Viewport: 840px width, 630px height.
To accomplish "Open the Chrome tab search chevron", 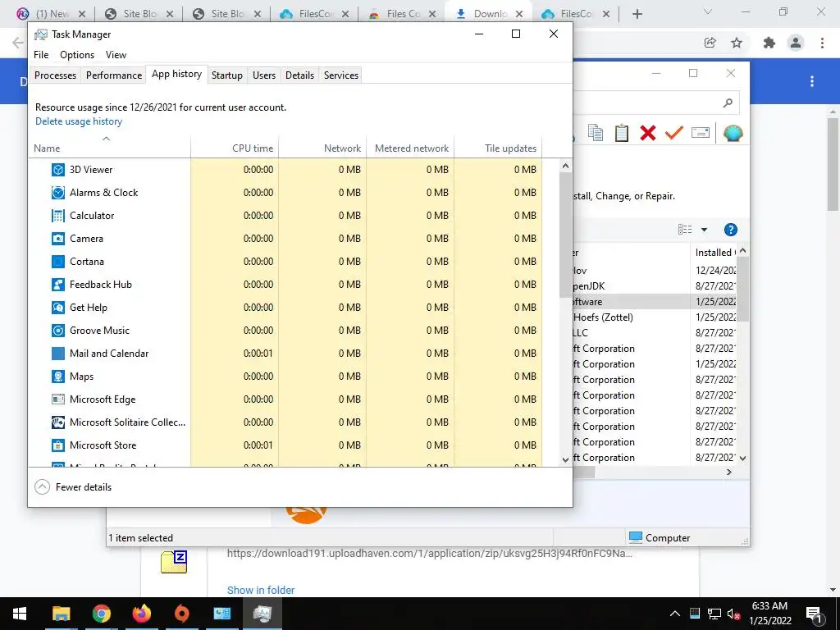I will point(708,11).
